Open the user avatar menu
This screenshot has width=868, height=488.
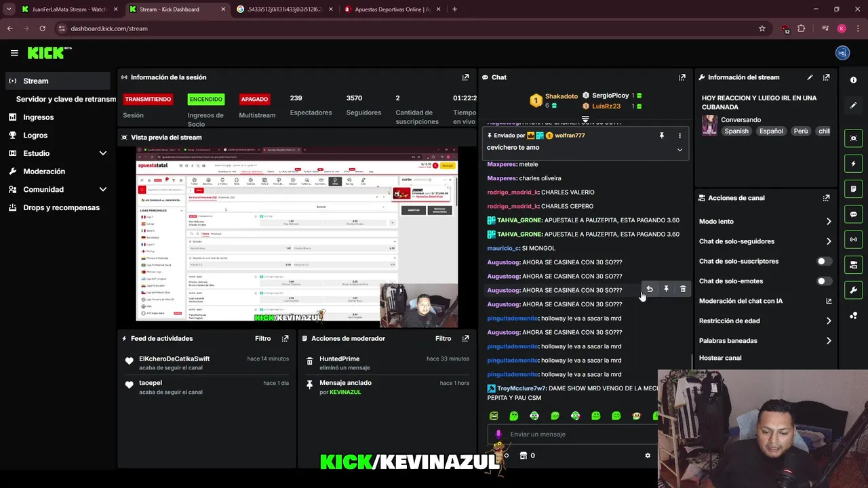[842, 53]
